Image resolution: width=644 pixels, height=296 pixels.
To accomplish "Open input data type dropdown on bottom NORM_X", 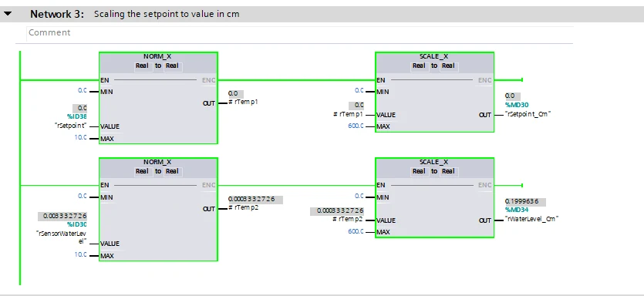I will tap(143, 171).
